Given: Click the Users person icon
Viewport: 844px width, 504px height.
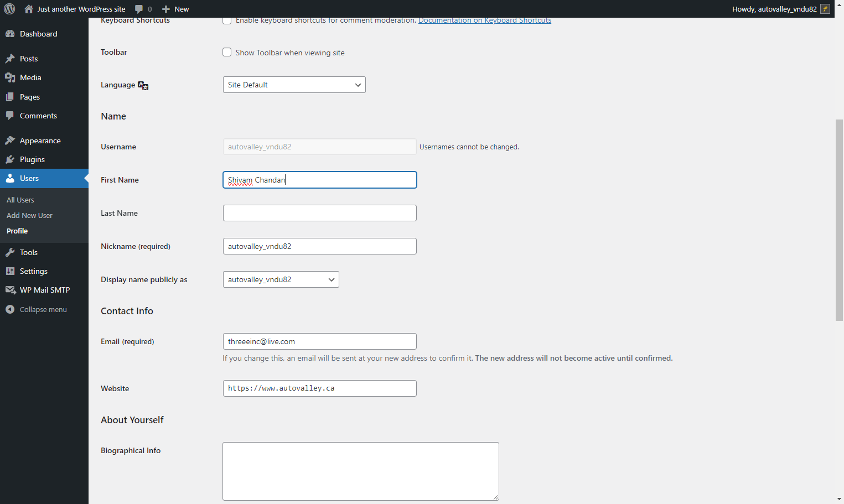Looking at the screenshot, I should (x=10, y=178).
